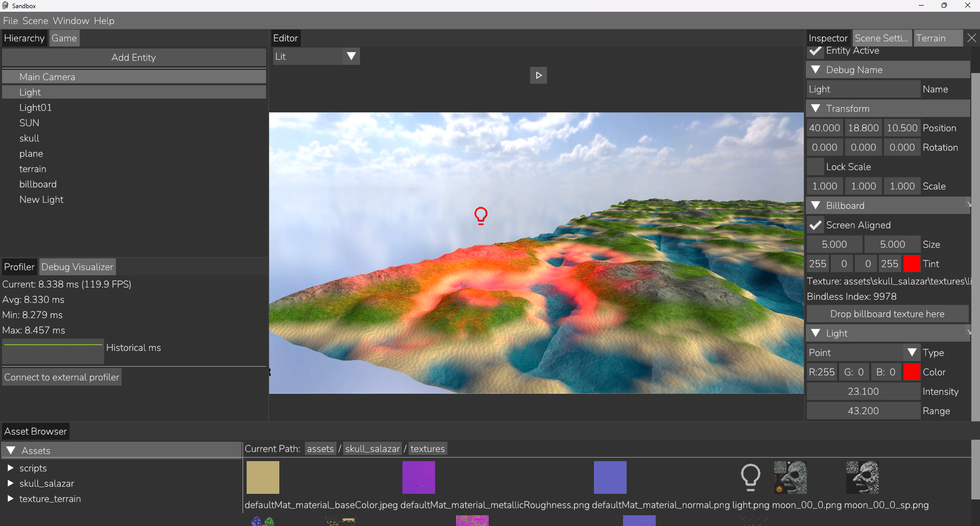The height and width of the screenshot is (526, 980).
Task: Click Position Z field 10.500
Action: [x=902, y=128]
